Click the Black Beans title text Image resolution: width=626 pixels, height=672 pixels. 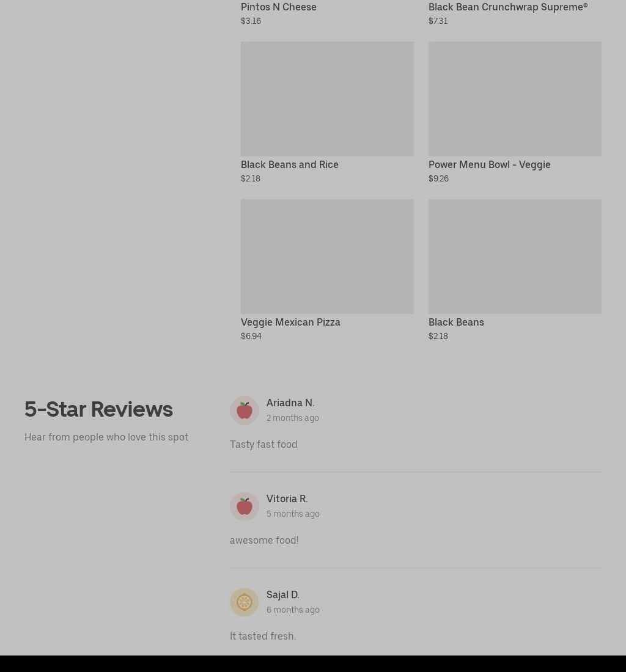click(456, 323)
